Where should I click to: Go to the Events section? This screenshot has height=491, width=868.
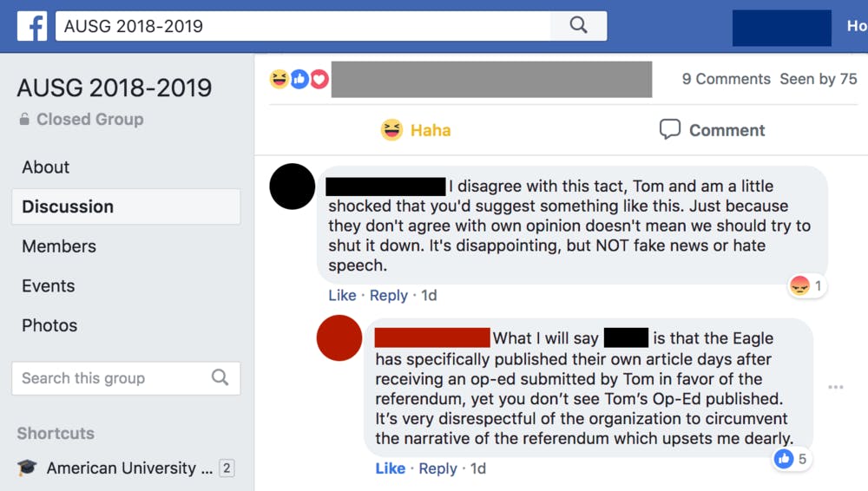49,285
